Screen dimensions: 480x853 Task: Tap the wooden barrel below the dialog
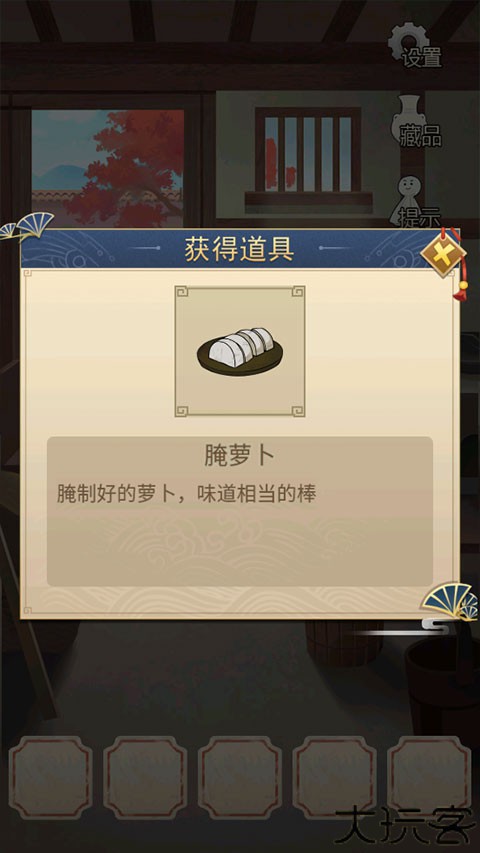coord(344,642)
